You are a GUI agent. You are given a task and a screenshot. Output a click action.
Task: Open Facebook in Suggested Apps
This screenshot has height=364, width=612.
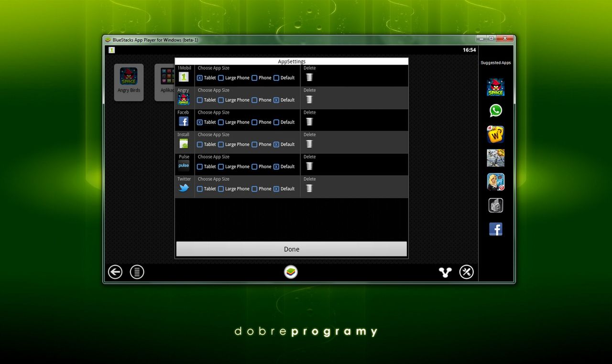click(496, 229)
